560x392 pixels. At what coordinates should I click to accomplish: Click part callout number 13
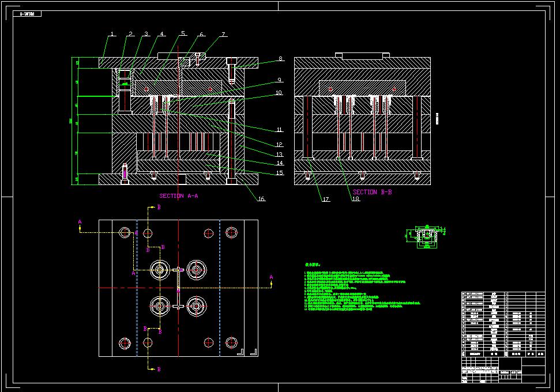(x=279, y=154)
